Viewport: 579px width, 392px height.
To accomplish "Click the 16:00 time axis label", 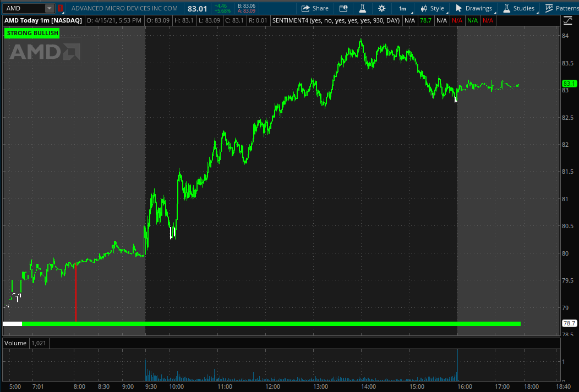I will click(x=465, y=387).
